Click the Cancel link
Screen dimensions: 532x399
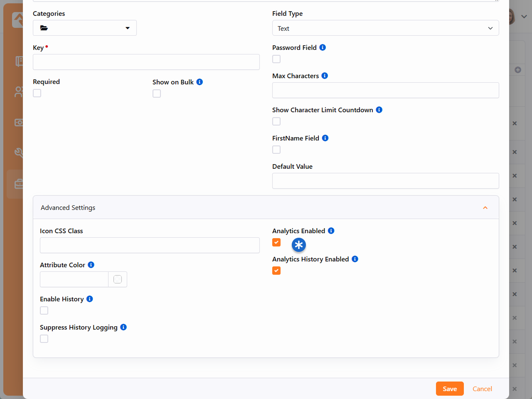(482, 389)
